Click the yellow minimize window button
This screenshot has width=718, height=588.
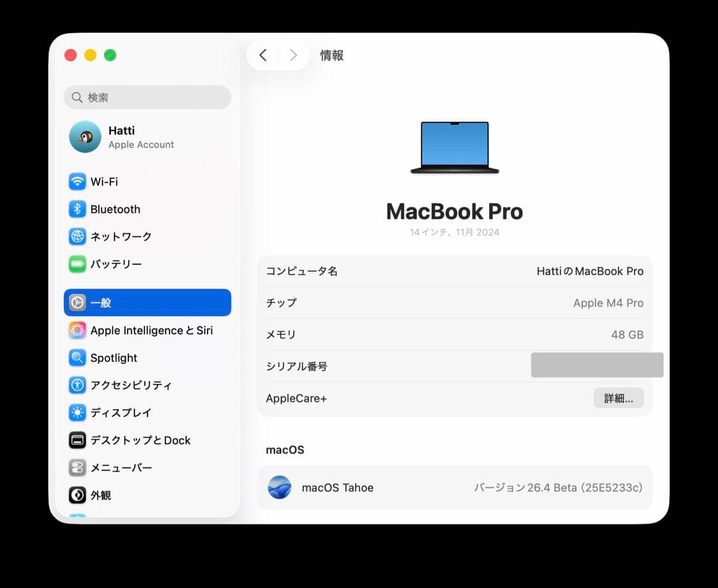click(90, 55)
